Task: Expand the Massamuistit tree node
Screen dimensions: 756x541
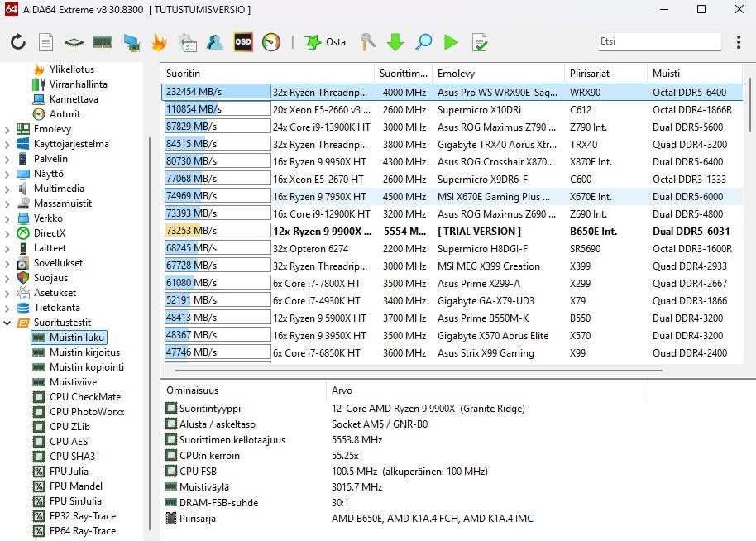Action: 7,204
